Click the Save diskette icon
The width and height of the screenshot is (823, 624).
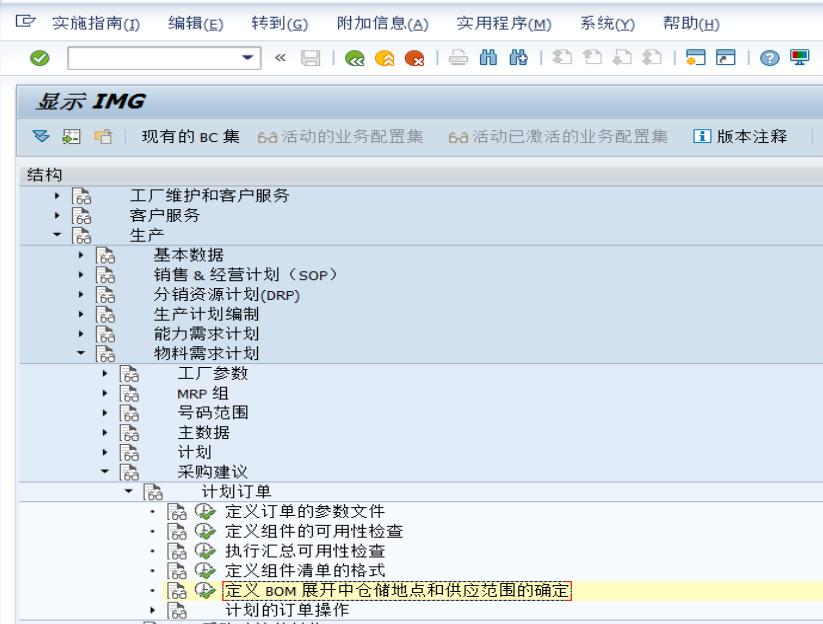(310, 58)
